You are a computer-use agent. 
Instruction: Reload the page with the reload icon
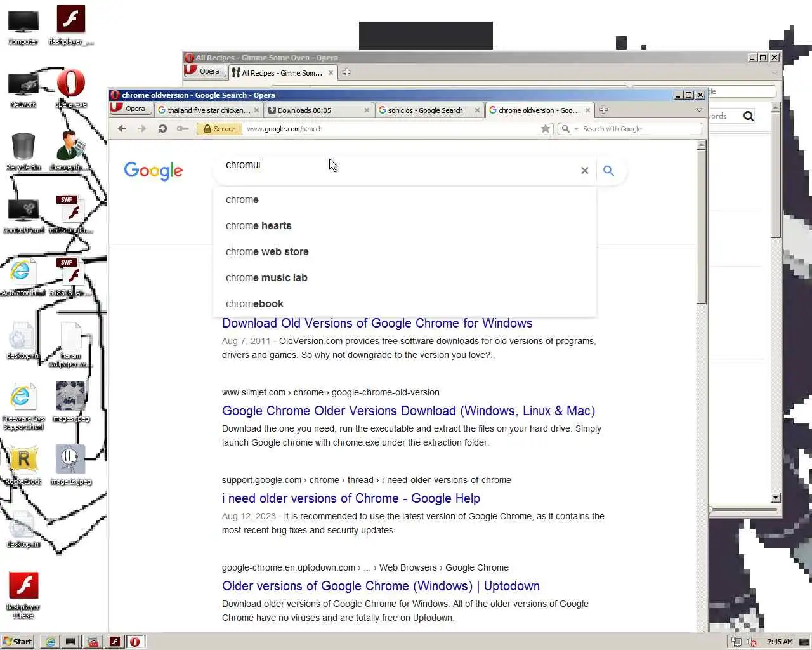pos(162,129)
